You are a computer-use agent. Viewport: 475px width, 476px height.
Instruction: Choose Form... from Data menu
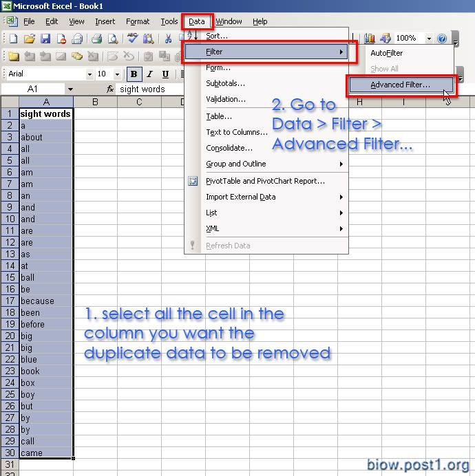click(x=266, y=67)
